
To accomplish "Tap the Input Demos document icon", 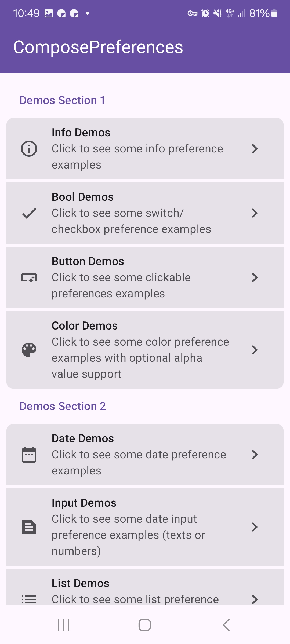I will (29, 527).
